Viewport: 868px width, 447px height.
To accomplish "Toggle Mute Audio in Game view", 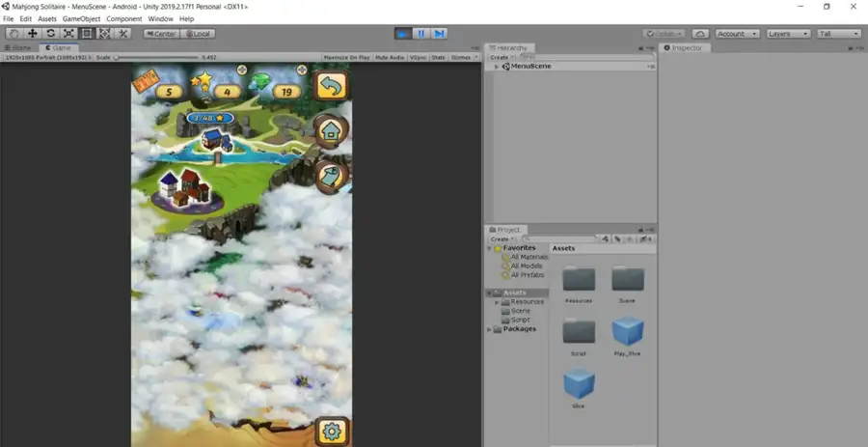I will pyautogui.click(x=389, y=57).
